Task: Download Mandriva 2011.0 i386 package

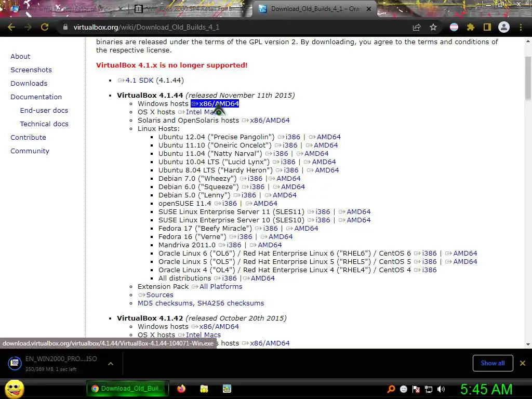Action: click(230, 245)
